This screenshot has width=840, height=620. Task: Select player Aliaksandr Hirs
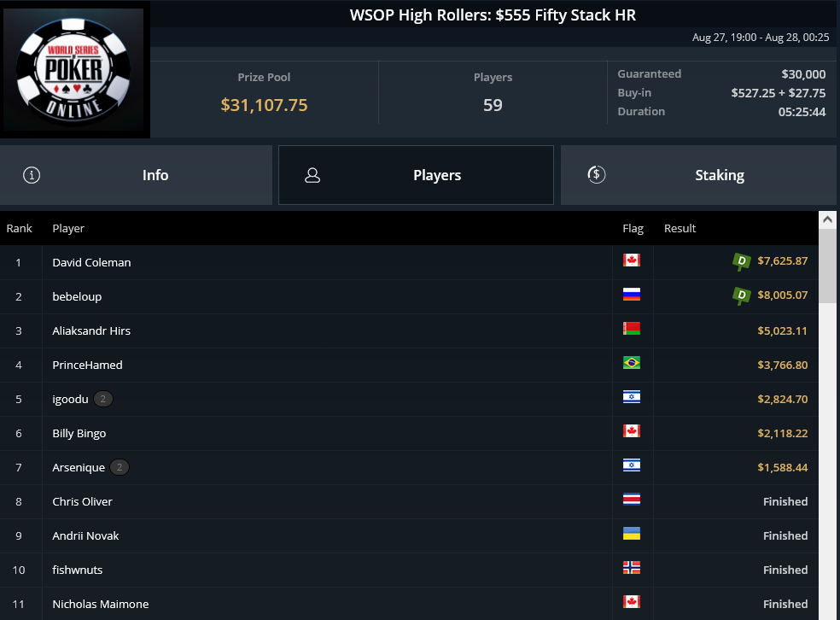pyautogui.click(x=91, y=330)
